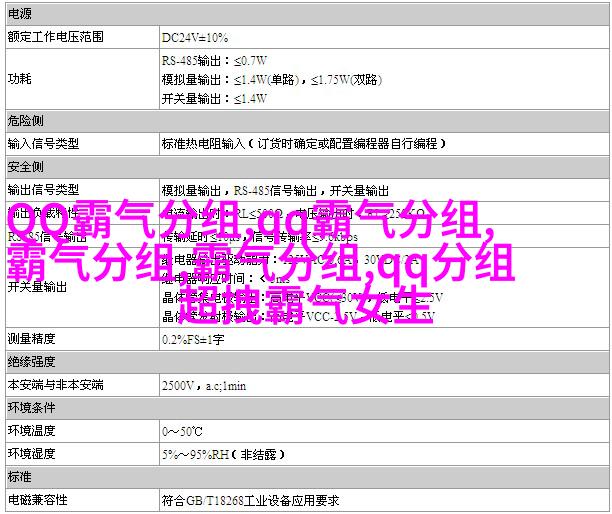
Task: Select 符合GB/T18268工业设备应用要求 value
Action: [x=250, y=500]
